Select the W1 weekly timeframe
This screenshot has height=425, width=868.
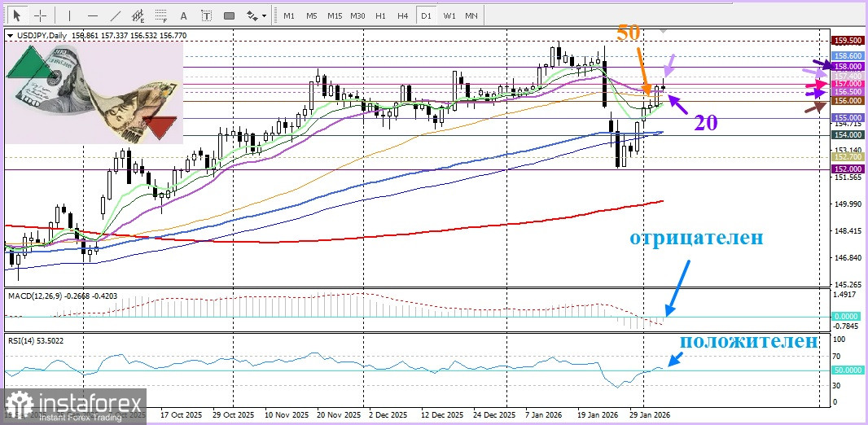pyautogui.click(x=449, y=15)
